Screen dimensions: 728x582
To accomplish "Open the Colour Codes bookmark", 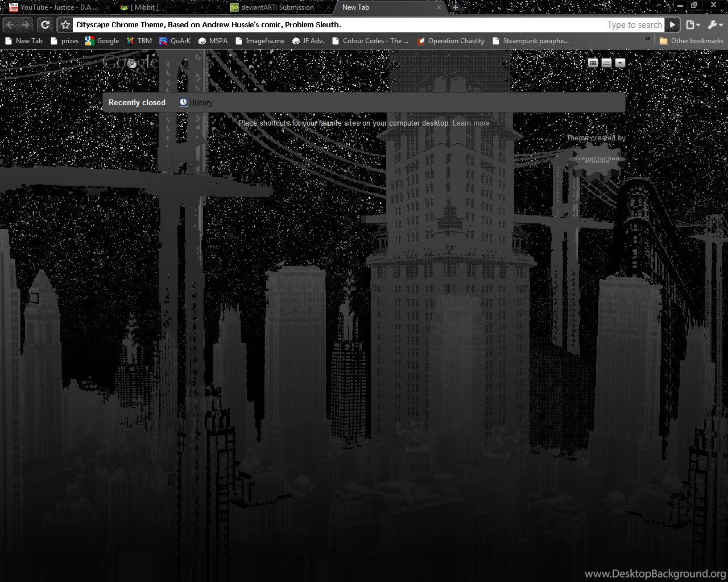I will pos(370,41).
